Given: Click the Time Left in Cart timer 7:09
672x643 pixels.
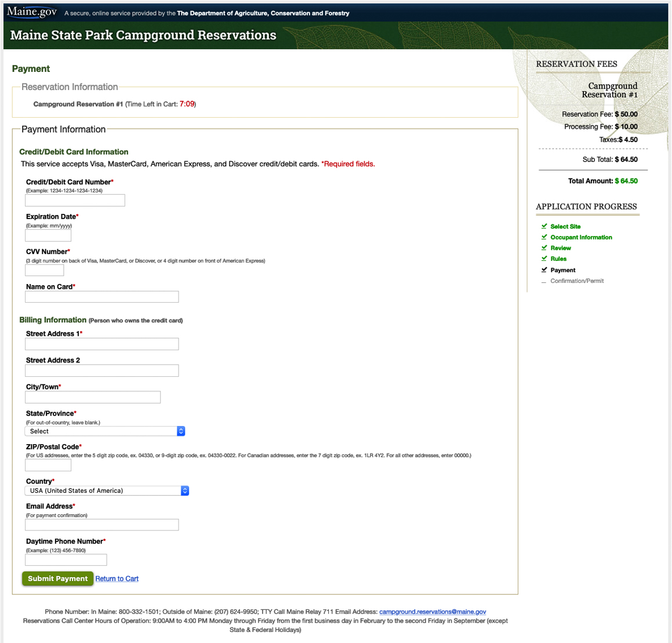Looking at the screenshot, I should pyautogui.click(x=187, y=104).
